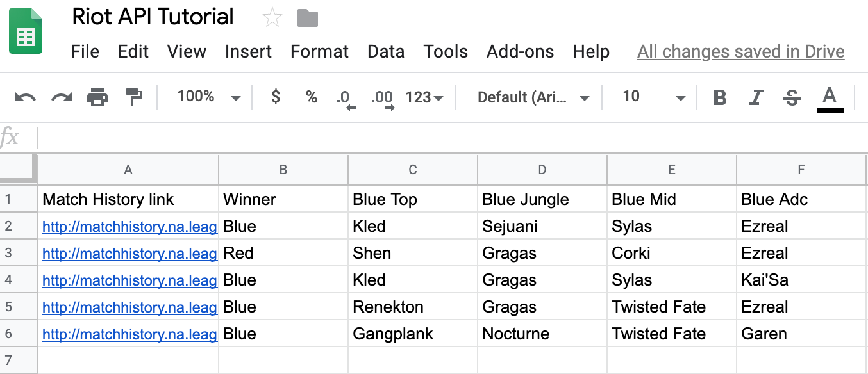The height and width of the screenshot is (374, 868).
Task: Toggle strikethrough formatting
Action: point(792,98)
